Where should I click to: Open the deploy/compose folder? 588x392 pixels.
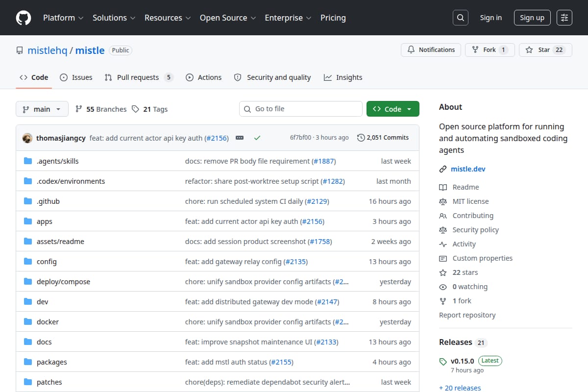point(63,282)
